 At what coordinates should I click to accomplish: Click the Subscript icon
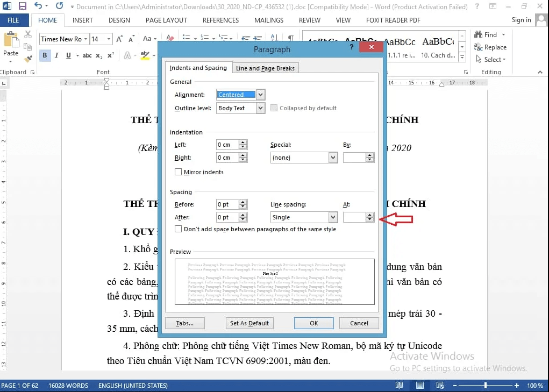pos(99,55)
